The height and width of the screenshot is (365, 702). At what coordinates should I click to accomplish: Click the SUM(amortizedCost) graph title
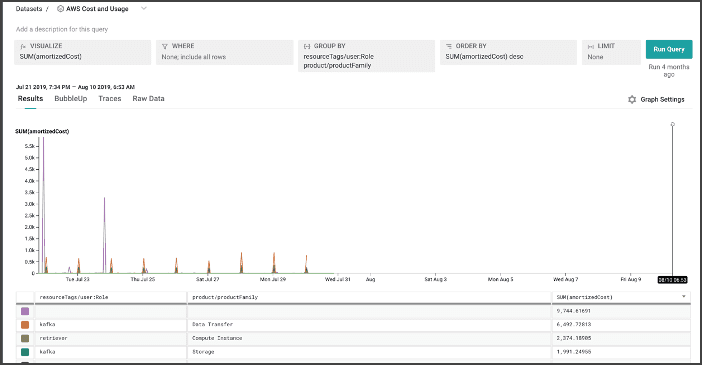(x=42, y=131)
